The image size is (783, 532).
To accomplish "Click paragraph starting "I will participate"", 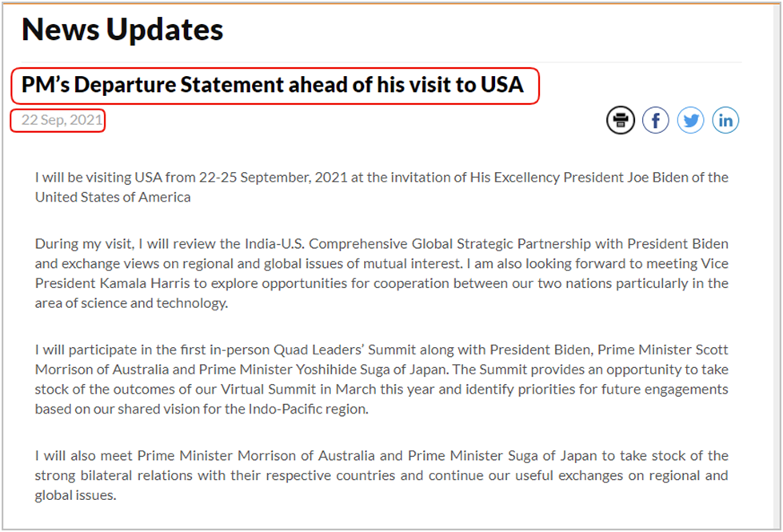I will tap(382, 379).
